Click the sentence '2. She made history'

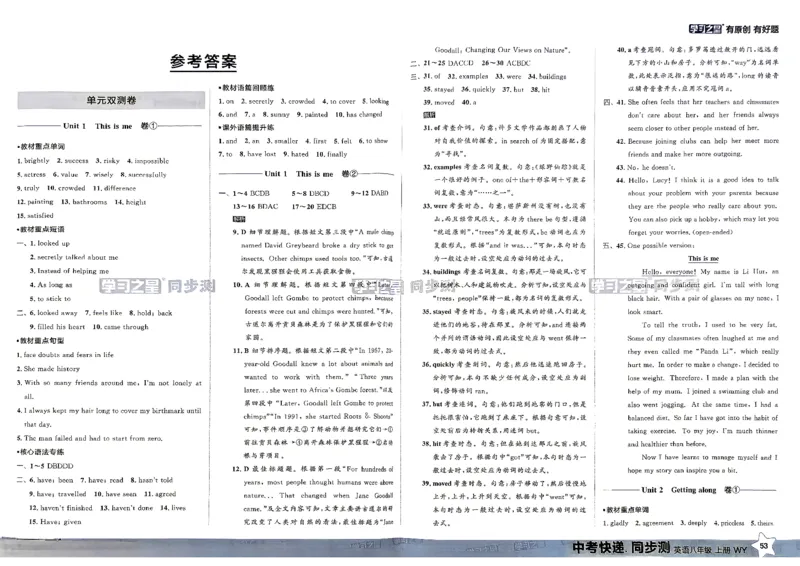[48, 368]
